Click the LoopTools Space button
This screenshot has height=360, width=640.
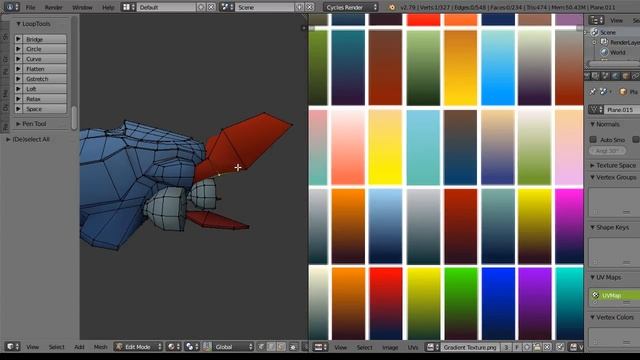pyautogui.click(x=44, y=109)
